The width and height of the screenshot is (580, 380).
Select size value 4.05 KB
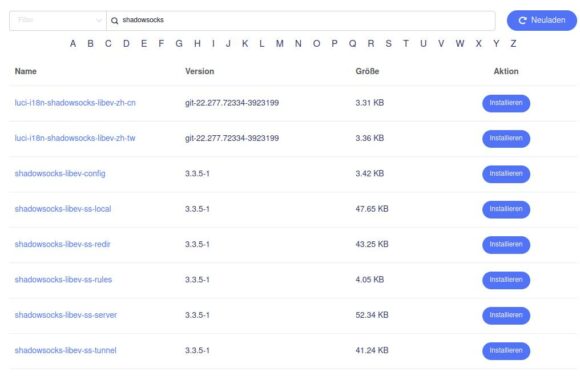click(370, 280)
